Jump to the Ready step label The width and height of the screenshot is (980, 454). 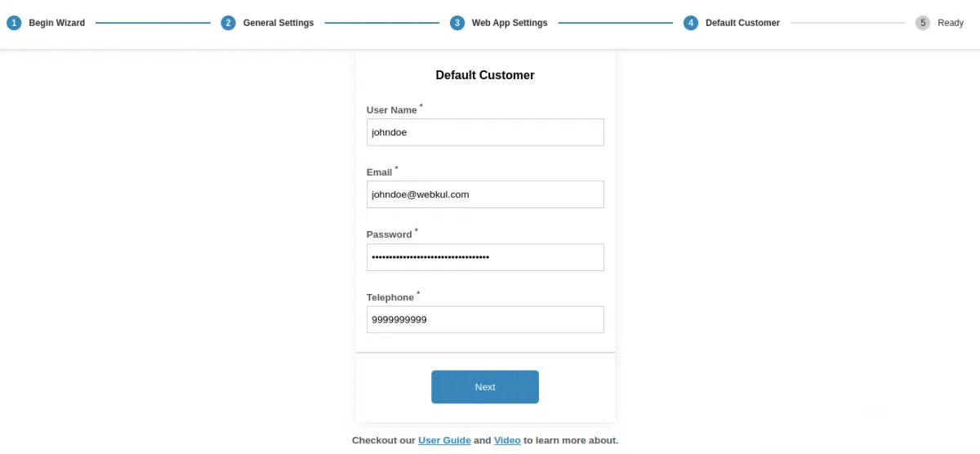point(951,23)
